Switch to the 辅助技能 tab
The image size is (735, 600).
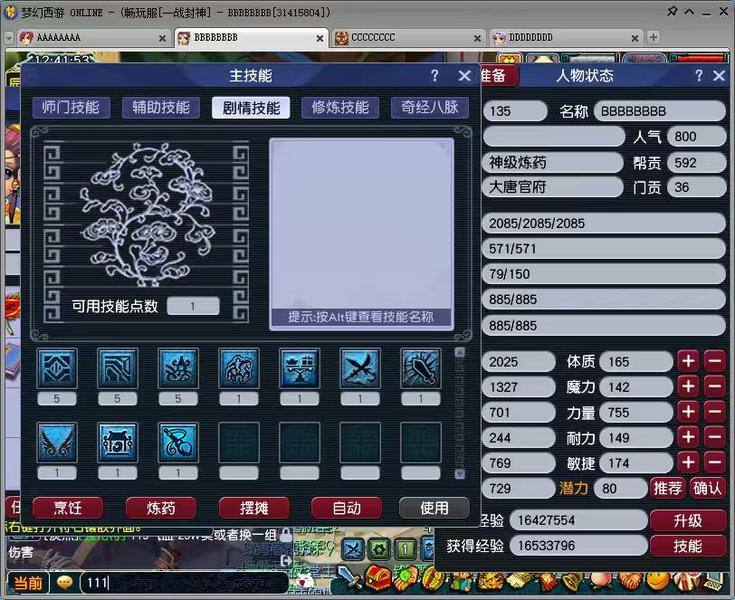coord(161,107)
